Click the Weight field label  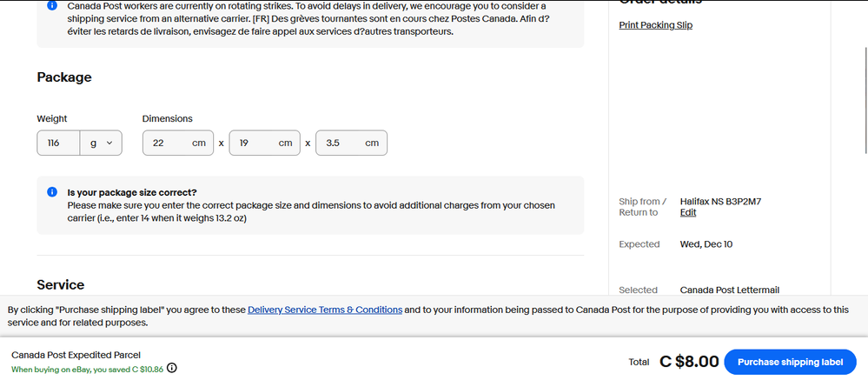point(52,118)
